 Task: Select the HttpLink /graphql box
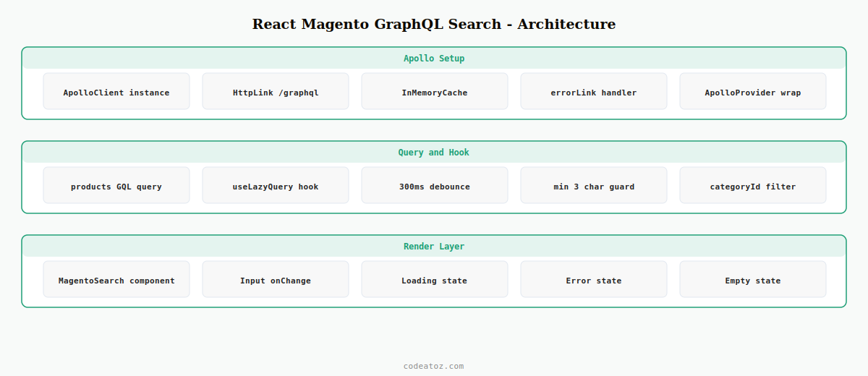(x=276, y=91)
